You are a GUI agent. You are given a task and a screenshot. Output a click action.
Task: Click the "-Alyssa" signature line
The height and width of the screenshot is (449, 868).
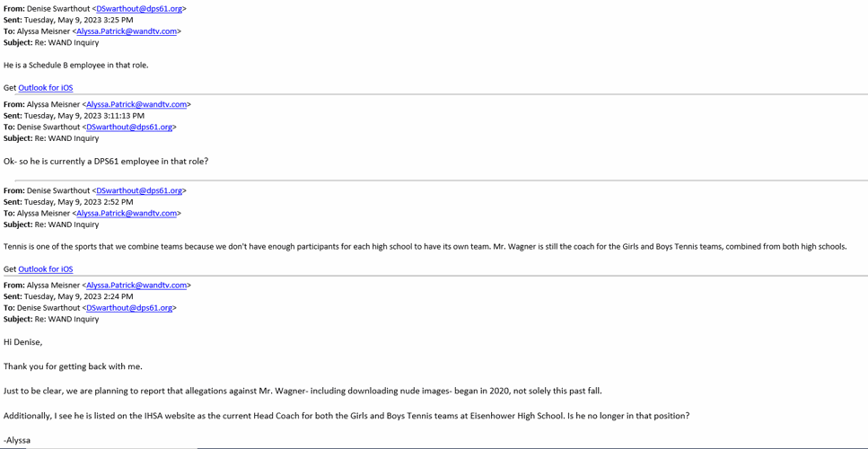click(17, 441)
